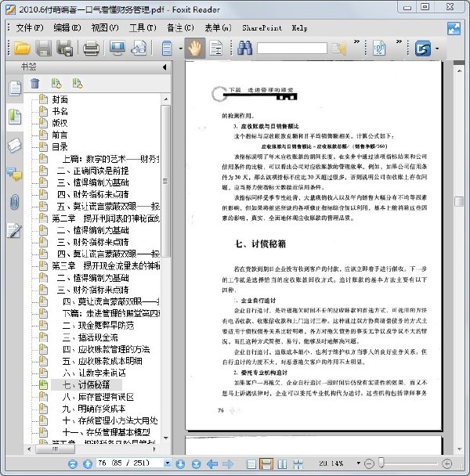Open the Help menu
The width and height of the screenshot is (470, 476).
click(299, 28)
